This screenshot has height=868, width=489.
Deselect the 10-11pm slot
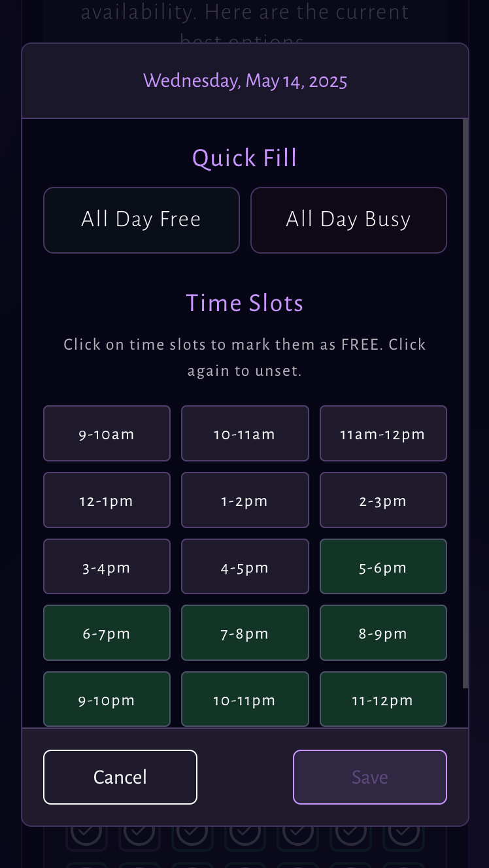click(244, 699)
